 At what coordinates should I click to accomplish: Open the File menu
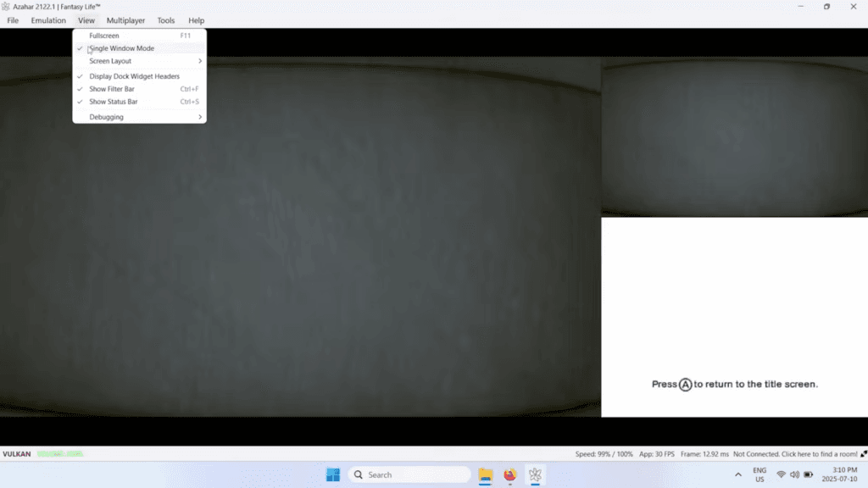tap(13, 20)
